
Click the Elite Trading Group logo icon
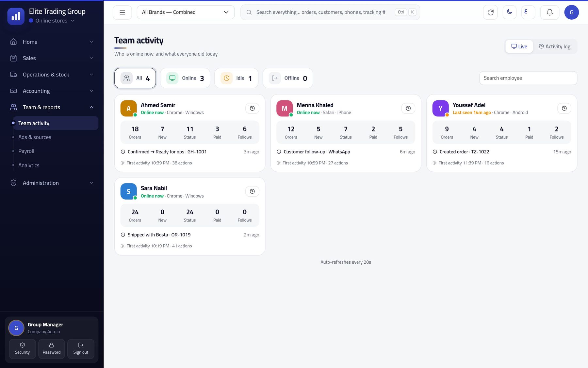pos(16,16)
